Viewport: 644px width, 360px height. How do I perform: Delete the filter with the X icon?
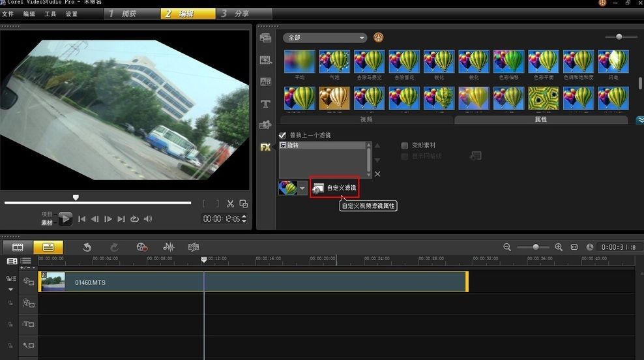point(377,174)
